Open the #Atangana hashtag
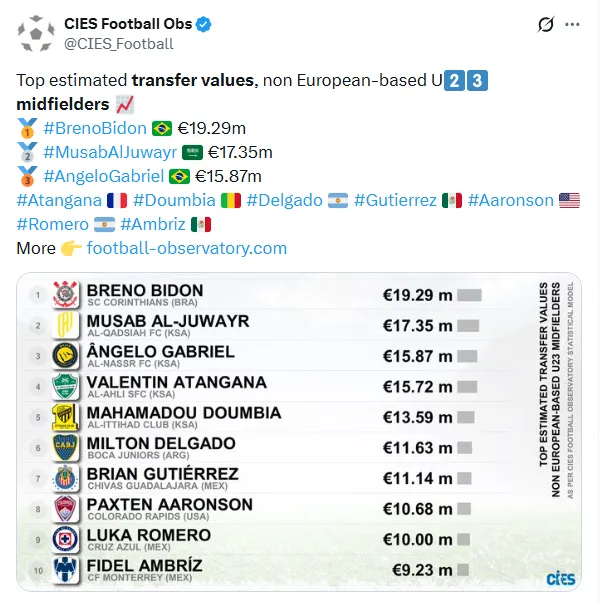This screenshot has height=603, width=600. (59, 200)
